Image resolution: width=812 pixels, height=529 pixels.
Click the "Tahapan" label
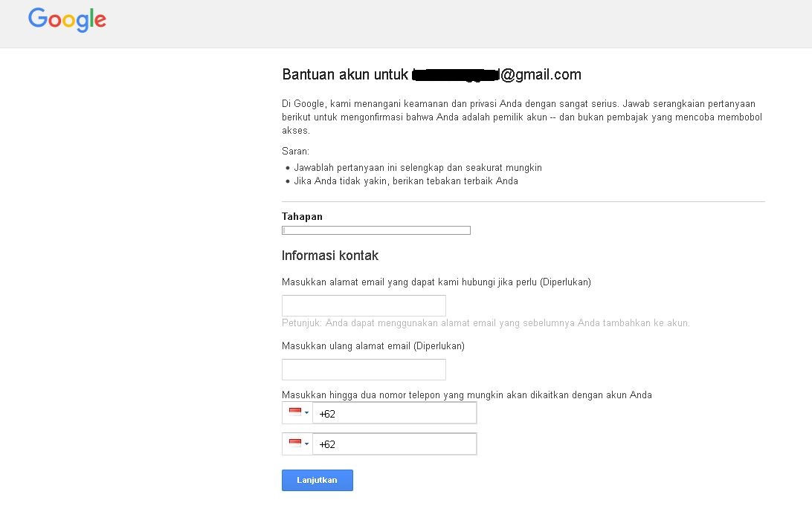(302, 216)
